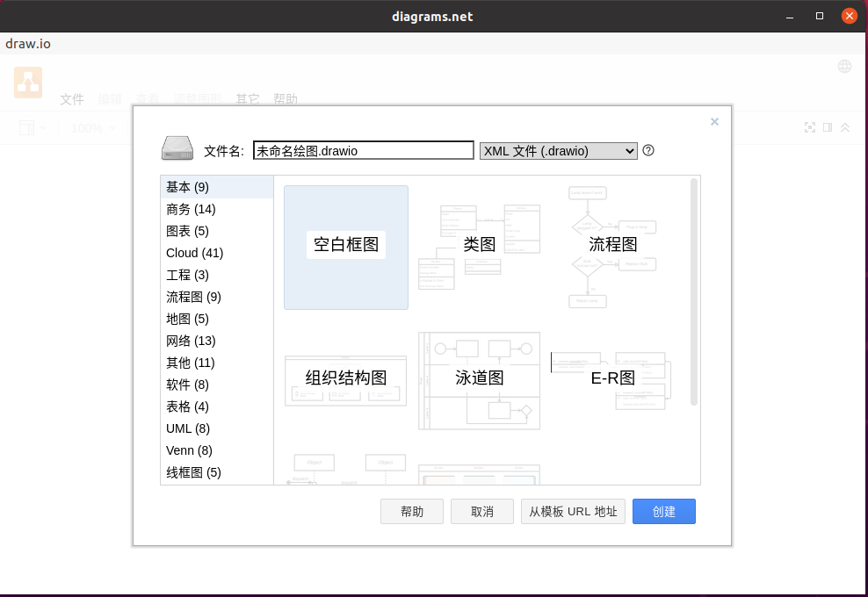This screenshot has width=868, height=597.
Task: Toggle fullscreen icon in the toolbar
Action: (x=810, y=128)
